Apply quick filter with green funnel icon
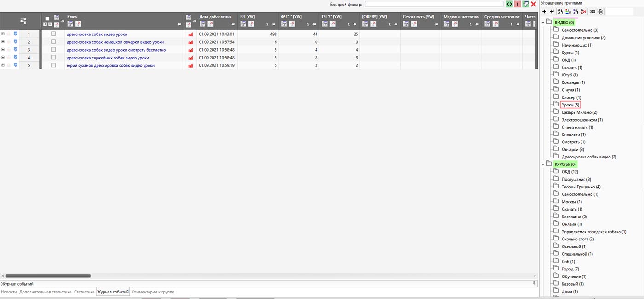Viewport: 644px width, 299px height. coord(526,4)
